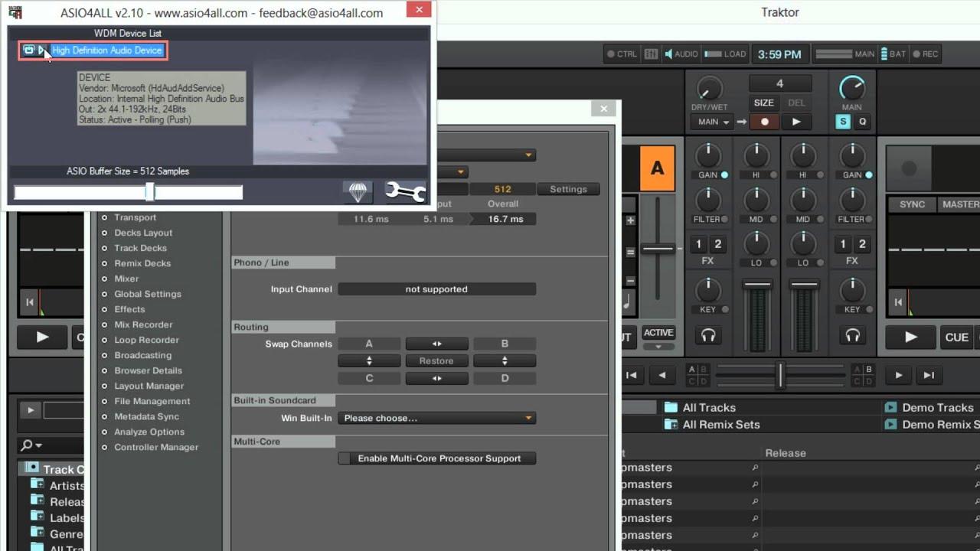Toggle SYNC on the right deck
980x551 pixels.
(912, 204)
